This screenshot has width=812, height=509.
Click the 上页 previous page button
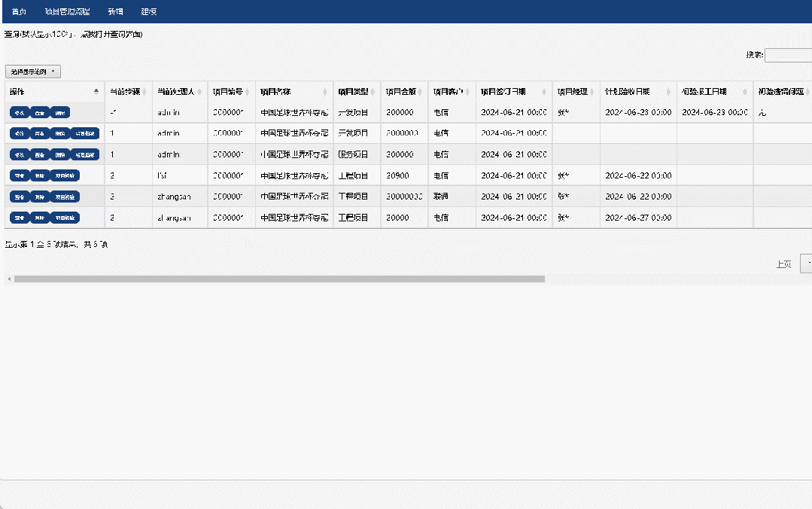pos(783,264)
